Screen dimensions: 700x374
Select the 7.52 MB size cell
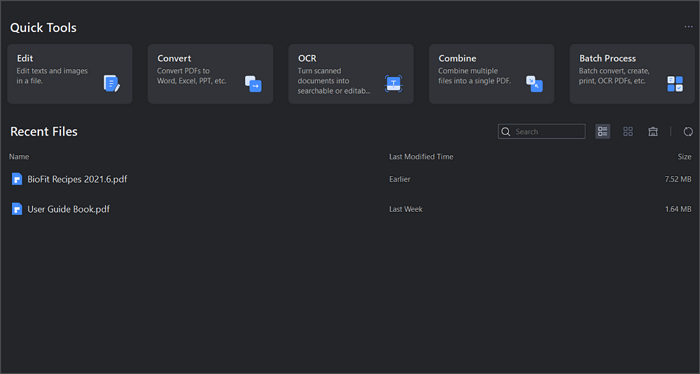click(678, 179)
